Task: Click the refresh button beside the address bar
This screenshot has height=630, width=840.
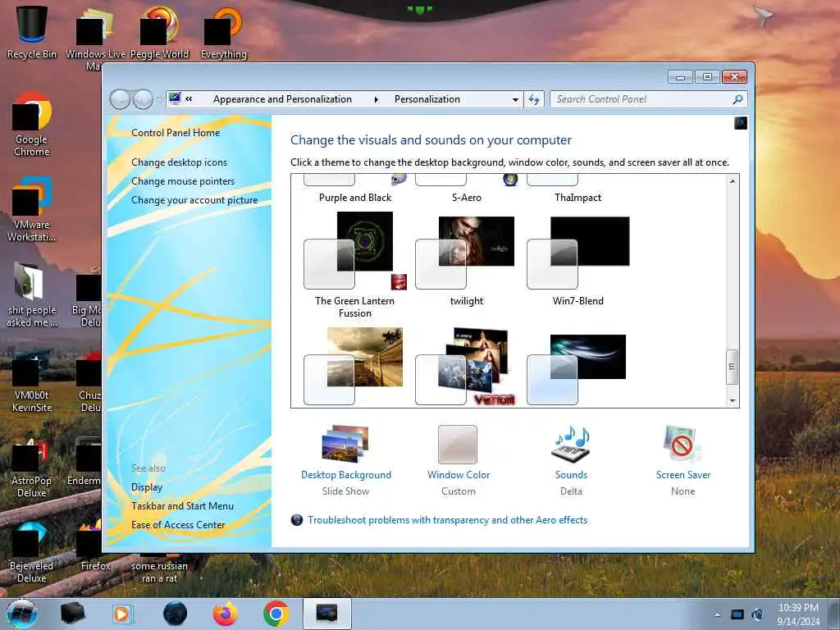Action: click(534, 99)
